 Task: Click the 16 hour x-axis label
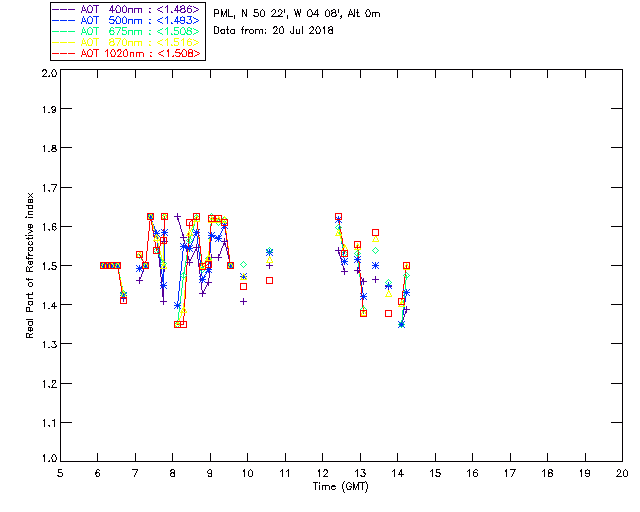click(473, 473)
